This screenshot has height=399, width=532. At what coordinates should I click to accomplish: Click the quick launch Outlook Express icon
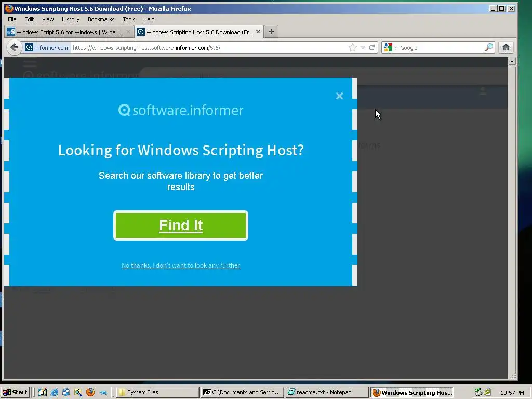coord(66,392)
